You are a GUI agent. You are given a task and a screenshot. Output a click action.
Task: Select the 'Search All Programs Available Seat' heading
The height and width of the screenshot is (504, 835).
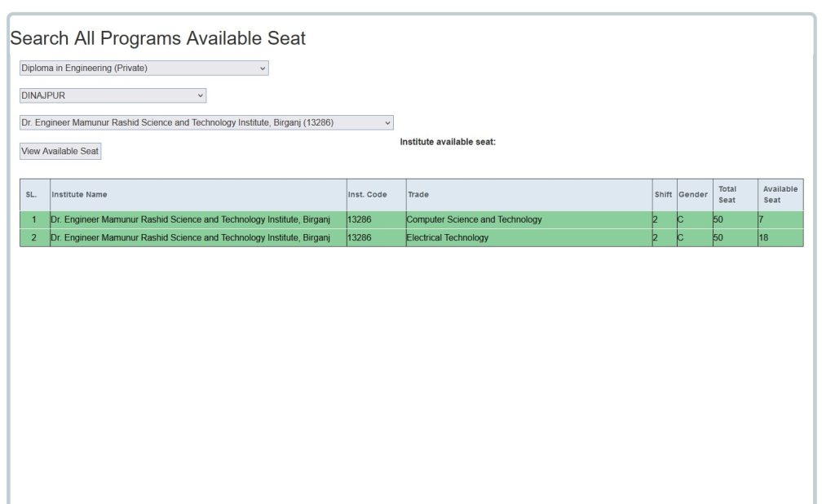[157, 38]
